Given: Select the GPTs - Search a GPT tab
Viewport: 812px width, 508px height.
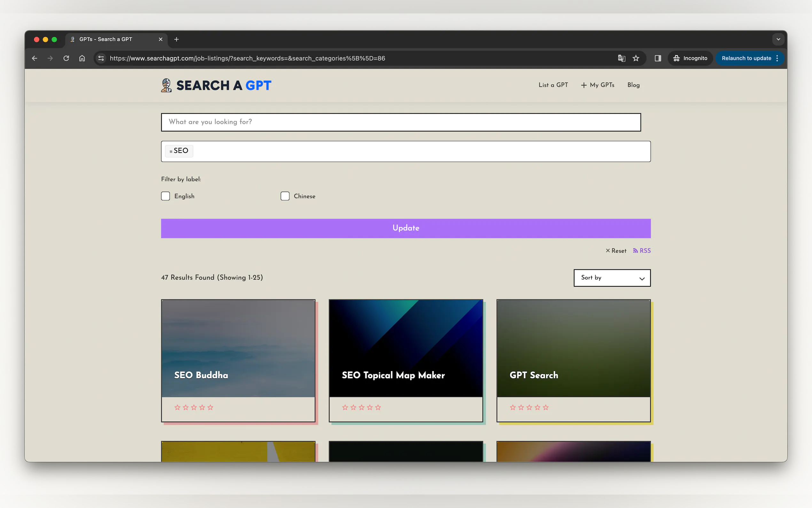Looking at the screenshot, I should 116,39.
